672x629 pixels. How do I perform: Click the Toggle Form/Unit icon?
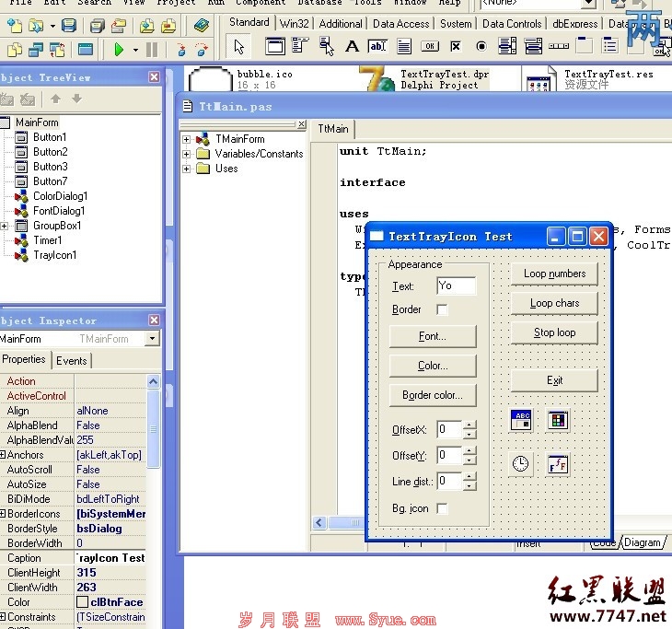(57, 50)
